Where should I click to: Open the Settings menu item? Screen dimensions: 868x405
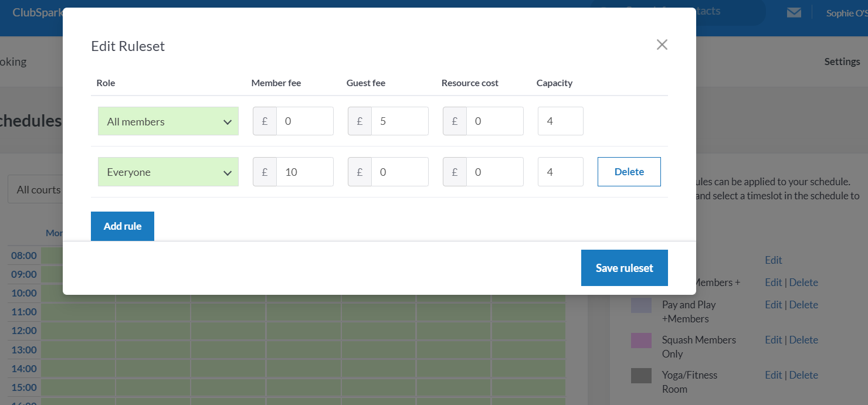[842, 62]
